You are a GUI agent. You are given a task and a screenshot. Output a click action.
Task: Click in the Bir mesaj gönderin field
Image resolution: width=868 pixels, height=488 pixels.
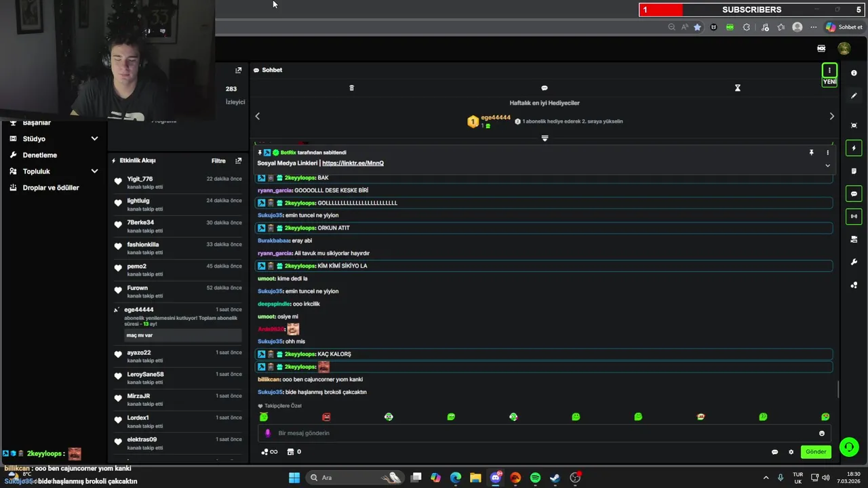(542, 433)
